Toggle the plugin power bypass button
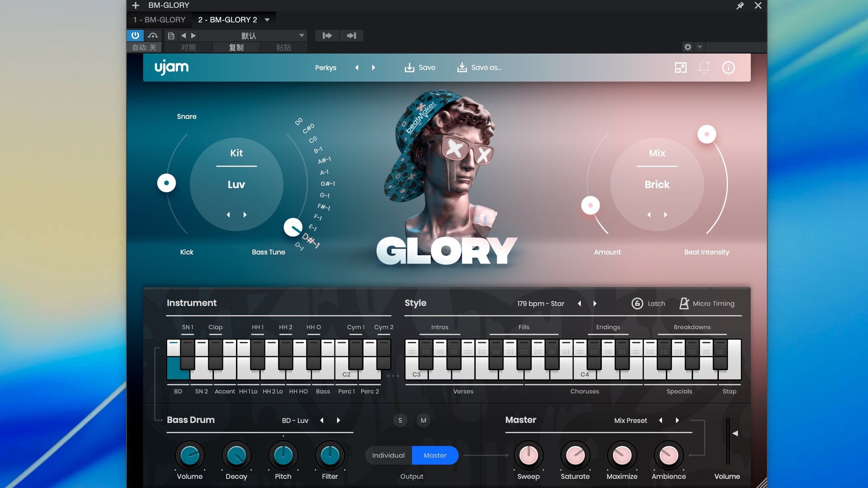Image resolution: width=868 pixels, height=488 pixels. 135,35
